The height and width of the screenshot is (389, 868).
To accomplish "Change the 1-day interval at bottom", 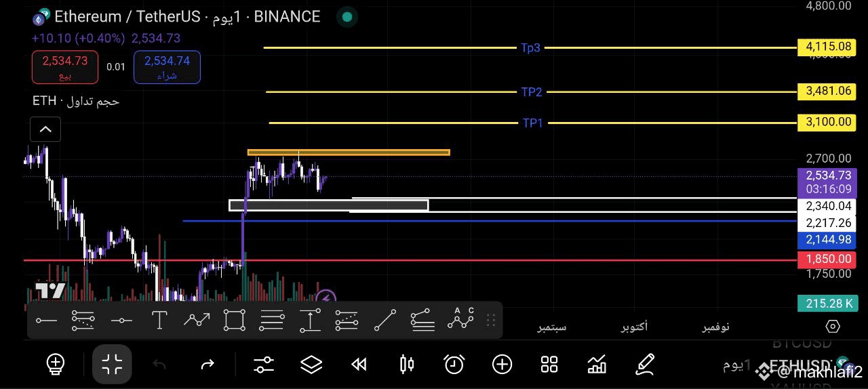I will coord(738,365).
